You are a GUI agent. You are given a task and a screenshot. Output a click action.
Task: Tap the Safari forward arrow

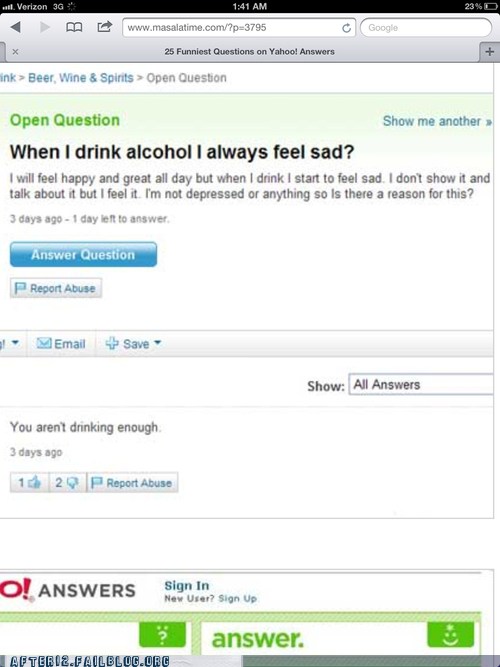(x=45, y=27)
